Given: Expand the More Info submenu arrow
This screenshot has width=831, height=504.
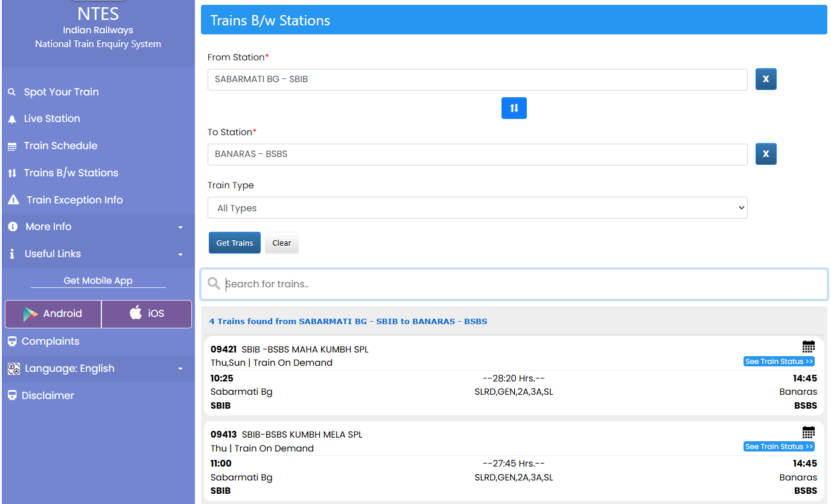Looking at the screenshot, I should tap(180, 228).
